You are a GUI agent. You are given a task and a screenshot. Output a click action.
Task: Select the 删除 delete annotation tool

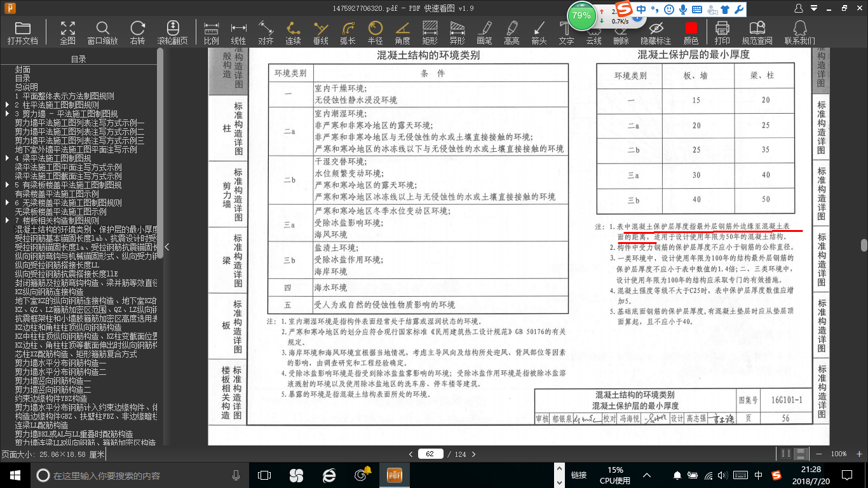click(621, 32)
